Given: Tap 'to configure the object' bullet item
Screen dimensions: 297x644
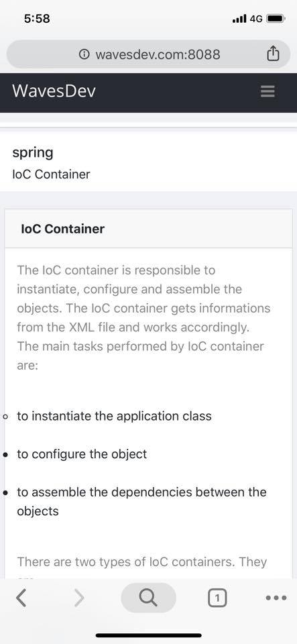Looking at the screenshot, I should pyautogui.click(x=82, y=454).
